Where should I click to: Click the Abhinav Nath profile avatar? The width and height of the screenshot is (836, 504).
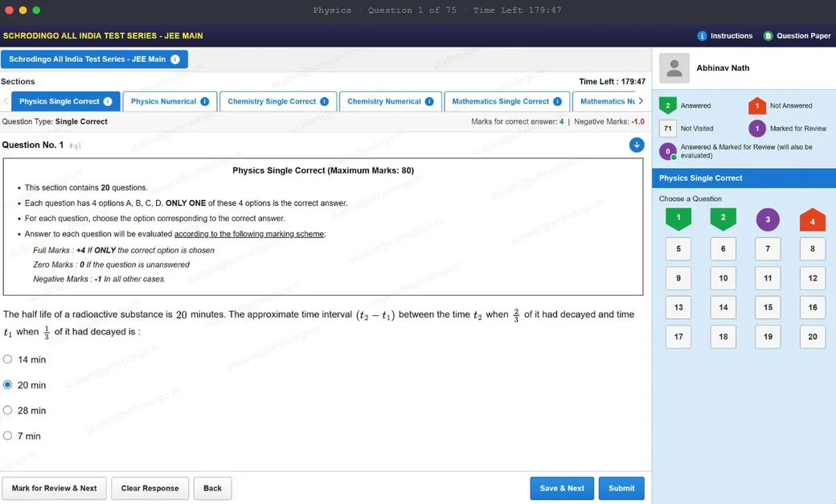pos(674,68)
